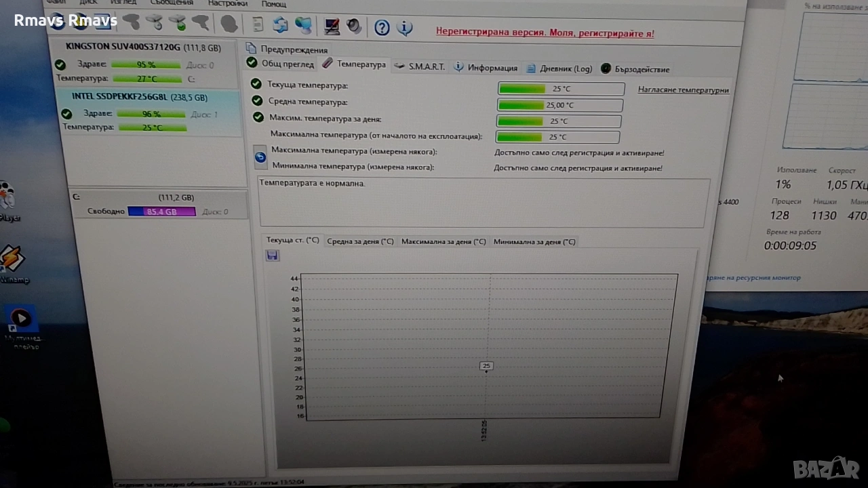Click the blue question mark Help icon
This screenshot has width=868, height=488.
point(382,27)
